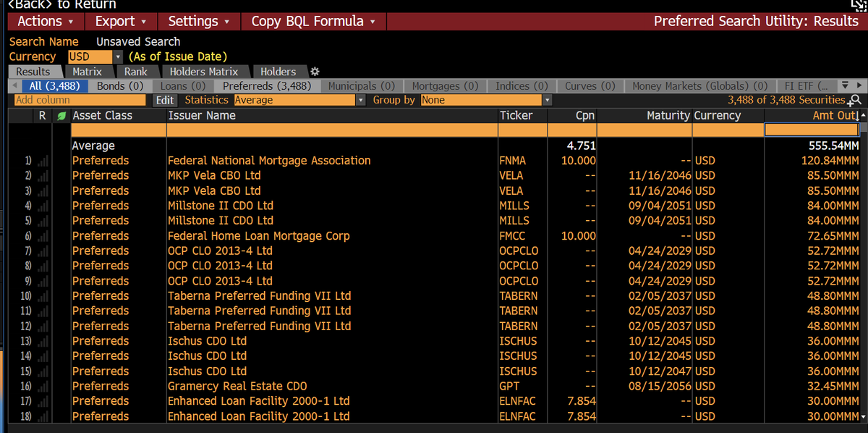Screen dimensions: 868x433
Task: Click the relevance bars icon in row 2
Action: [x=41, y=176]
